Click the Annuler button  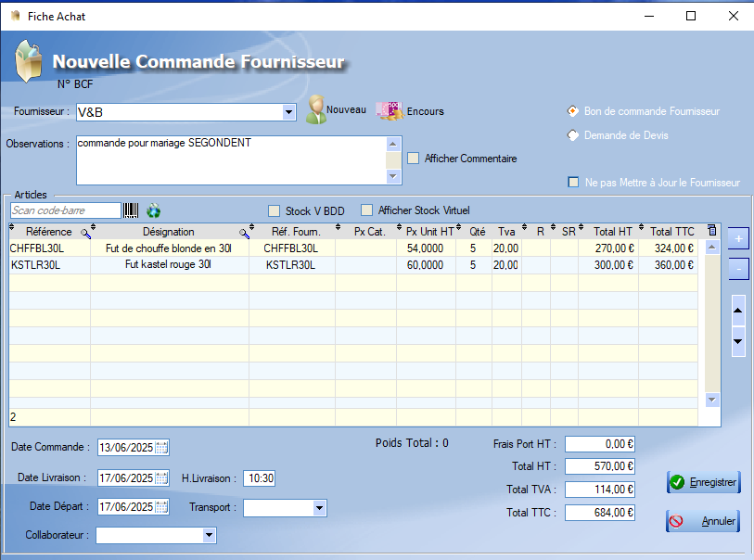pos(702,521)
